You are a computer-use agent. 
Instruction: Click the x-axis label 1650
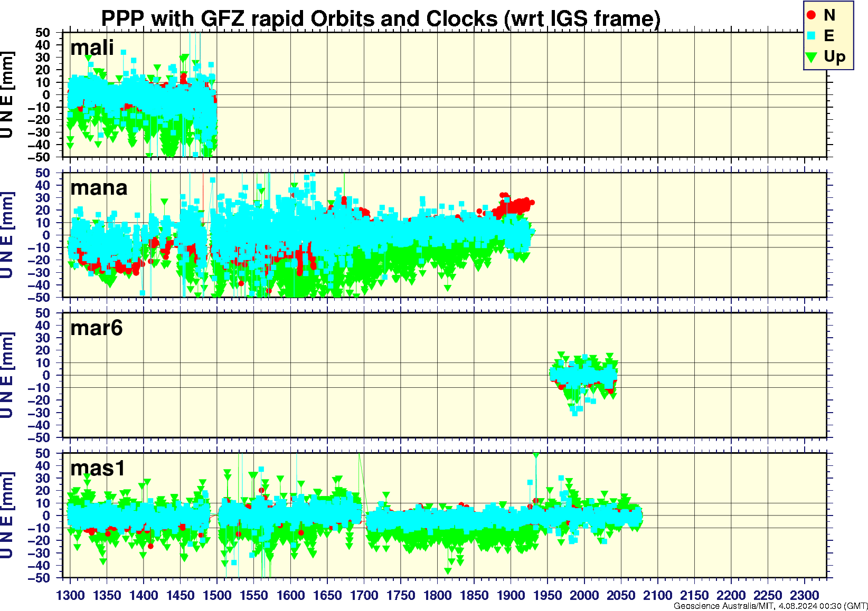pyautogui.click(x=327, y=595)
